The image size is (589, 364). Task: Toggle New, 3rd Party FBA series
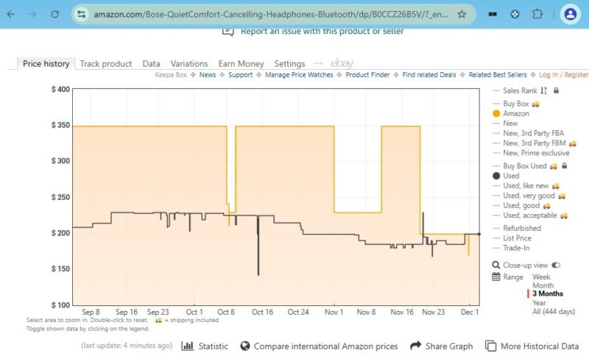click(533, 133)
